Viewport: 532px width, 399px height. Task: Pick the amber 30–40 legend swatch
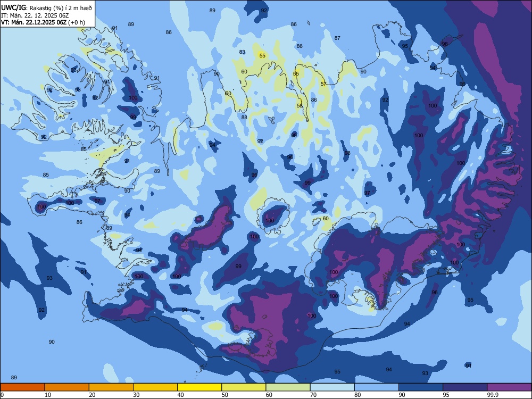pyautogui.click(x=155, y=387)
